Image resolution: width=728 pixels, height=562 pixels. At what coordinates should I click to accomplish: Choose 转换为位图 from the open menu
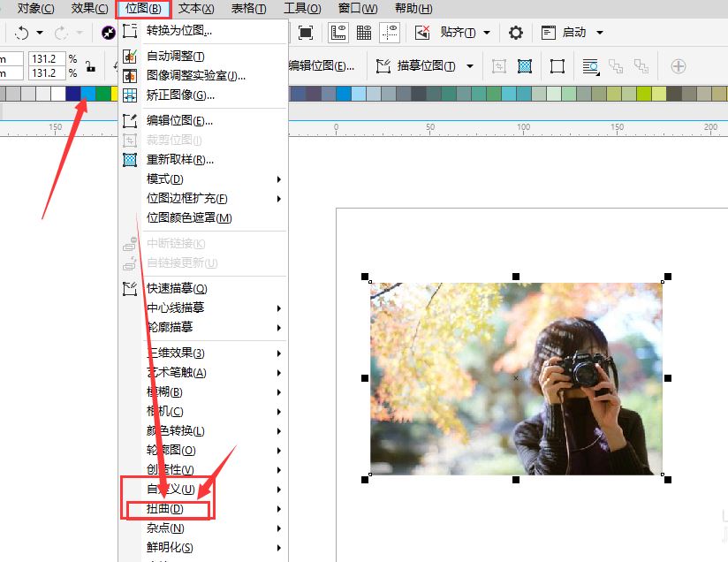point(177,32)
